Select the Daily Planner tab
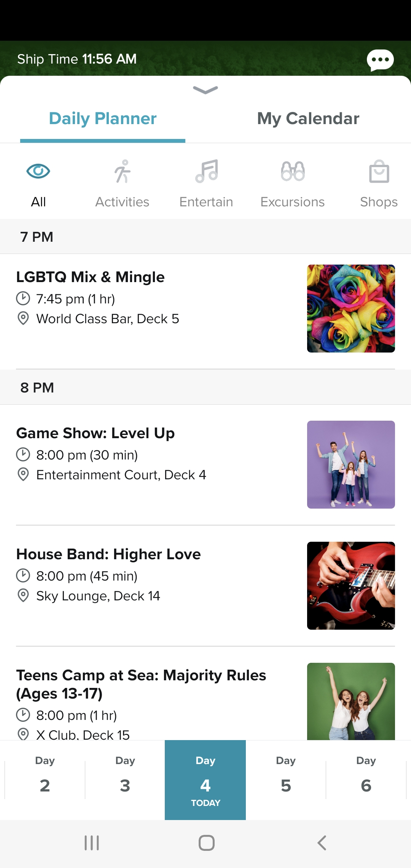Viewport: 411px width, 868px height. coord(103,119)
